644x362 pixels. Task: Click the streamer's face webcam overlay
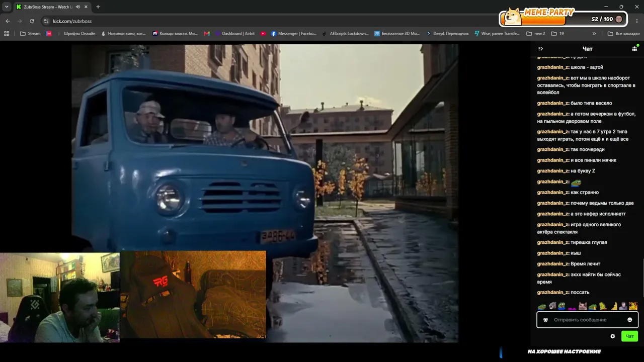coord(60,298)
